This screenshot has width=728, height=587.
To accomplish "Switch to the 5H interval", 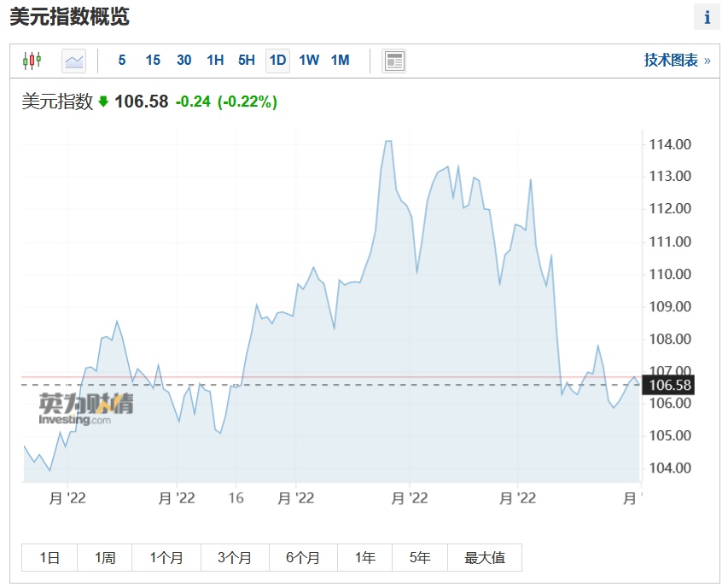I will [247, 60].
